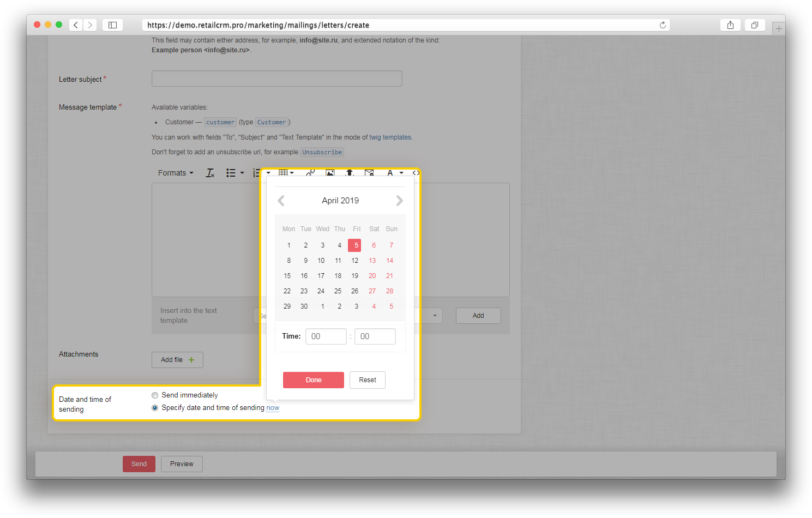
Task: Select April 15 in the calendar
Action: (x=287, y=276)
